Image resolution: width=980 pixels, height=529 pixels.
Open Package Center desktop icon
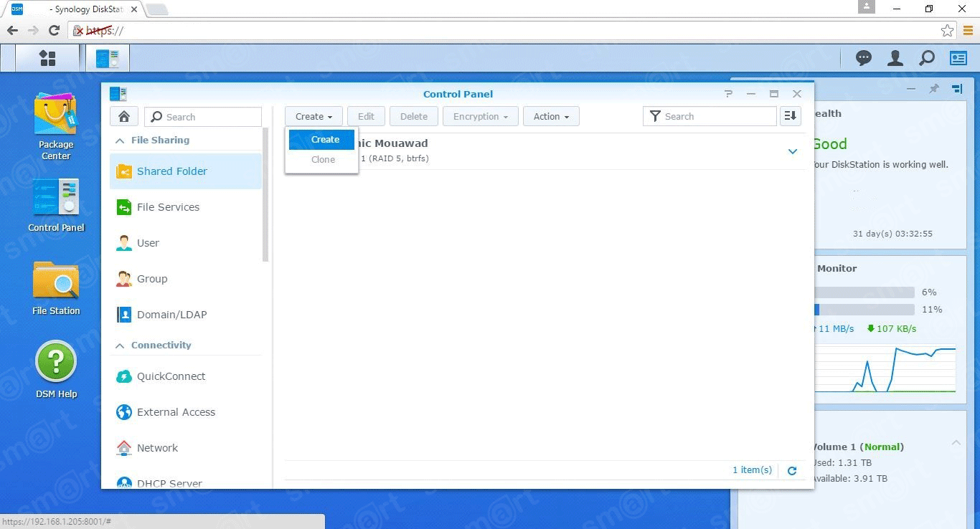click(x=56, y=127)
